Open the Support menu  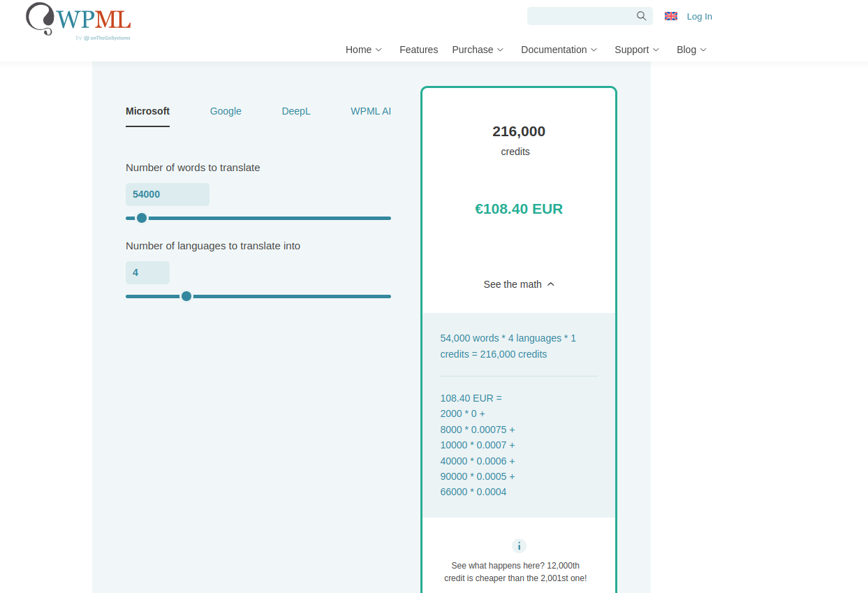coord(631,50)
